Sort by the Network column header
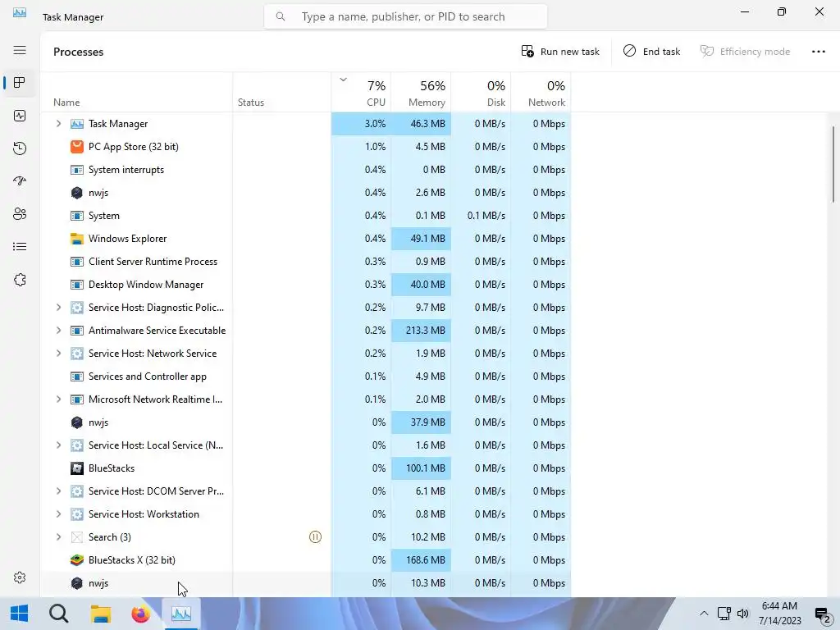The width and height of the screenshot is (840, 630). click(541, 92)
